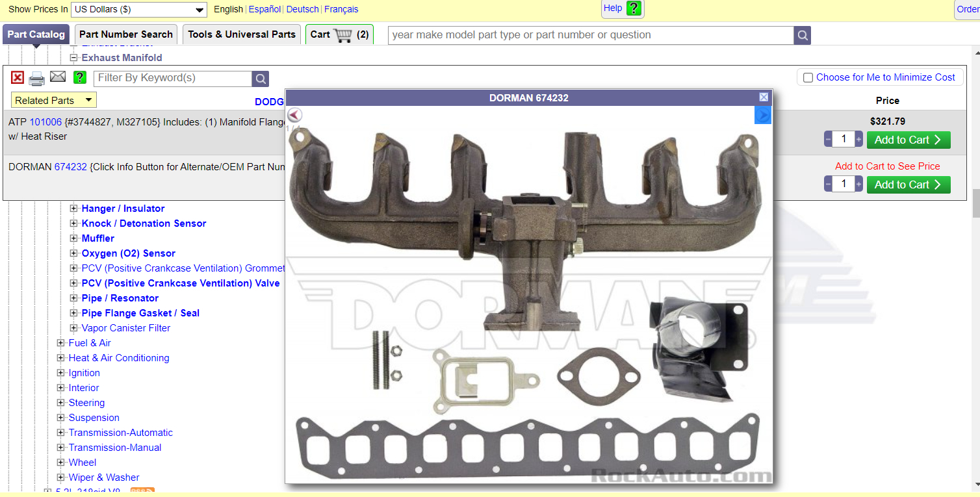Click the ATP 101006 quantity field
980x497 pixels.
844,140
